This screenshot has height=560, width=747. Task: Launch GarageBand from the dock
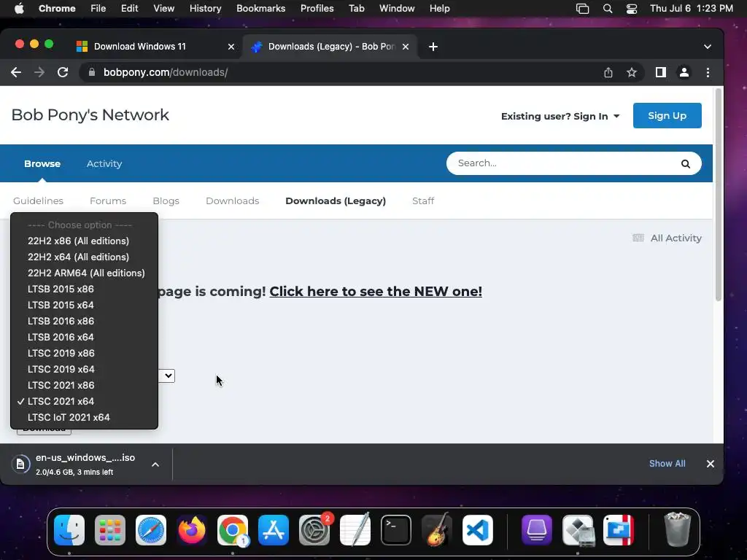click(x=437, y=530)
